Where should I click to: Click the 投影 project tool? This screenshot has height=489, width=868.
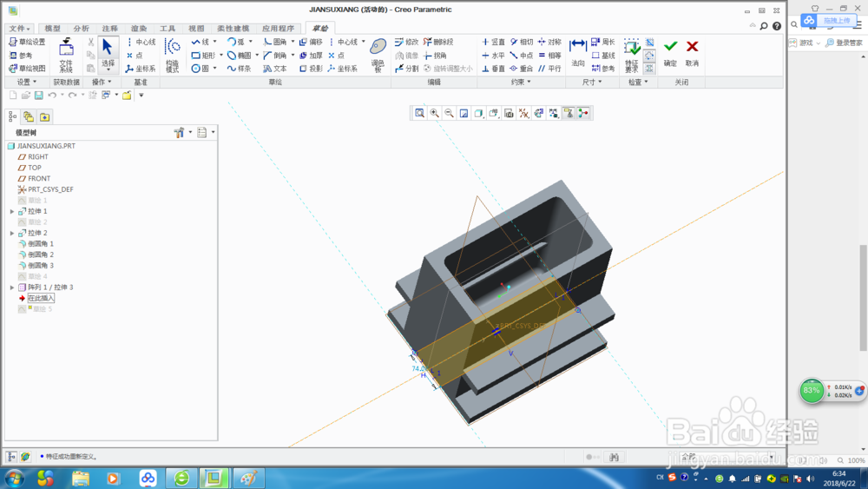coord(311,69)
